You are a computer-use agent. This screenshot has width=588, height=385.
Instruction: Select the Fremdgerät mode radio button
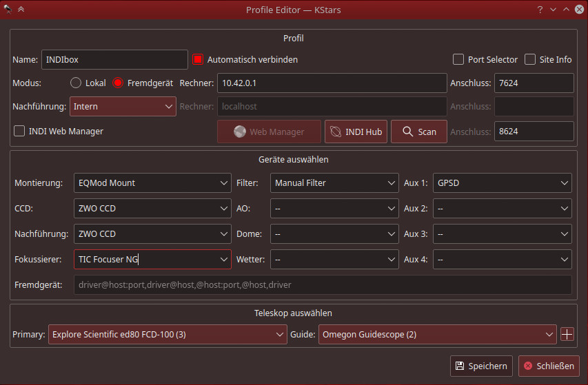[118, 83]
